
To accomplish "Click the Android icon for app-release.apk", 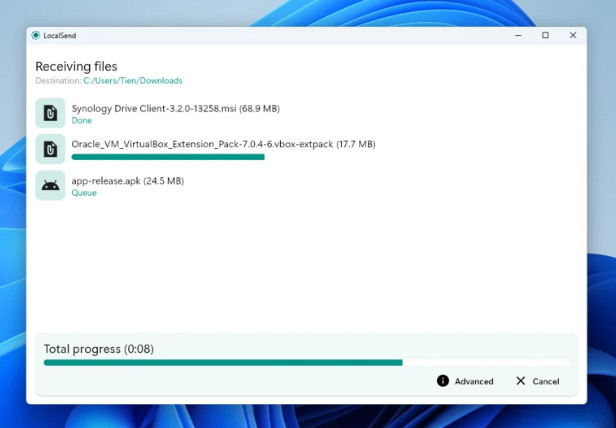I will pos(50,185).
